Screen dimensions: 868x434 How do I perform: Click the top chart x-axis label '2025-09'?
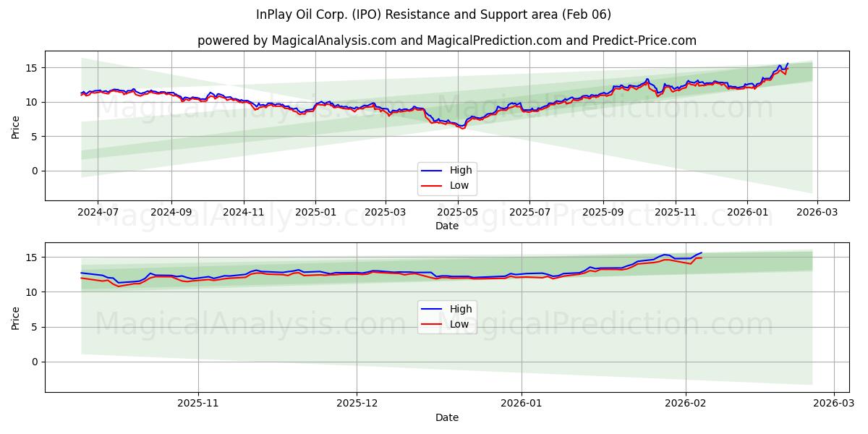(x=603, y=213)
